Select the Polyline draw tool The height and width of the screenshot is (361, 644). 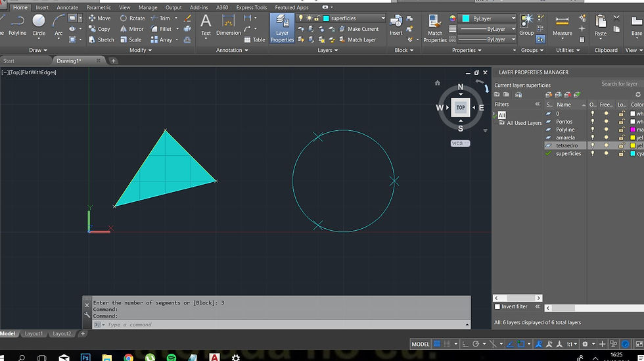pos(17,26)
